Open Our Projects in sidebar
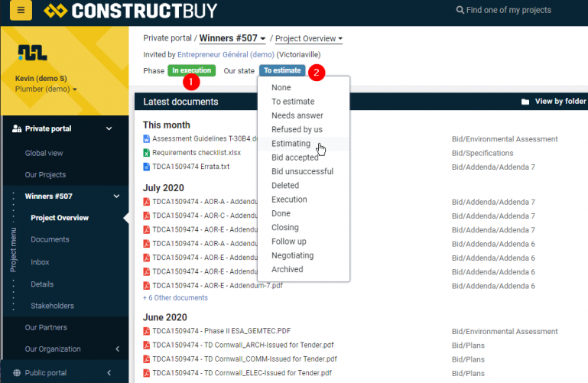This screenshot has height=383, width=588. pos(45,174)
